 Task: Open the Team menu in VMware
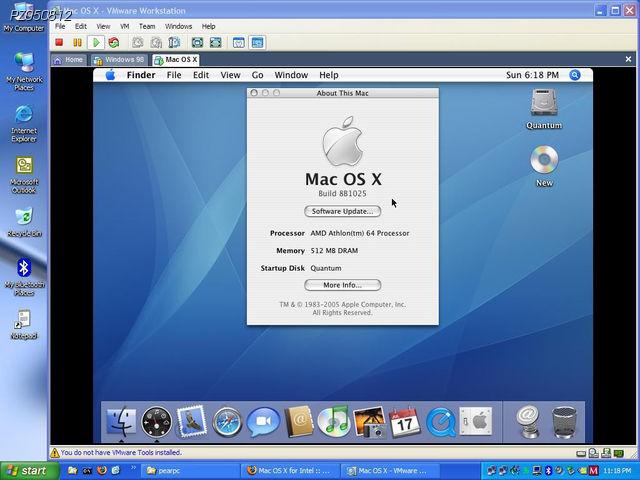click(x=147, y=26)
